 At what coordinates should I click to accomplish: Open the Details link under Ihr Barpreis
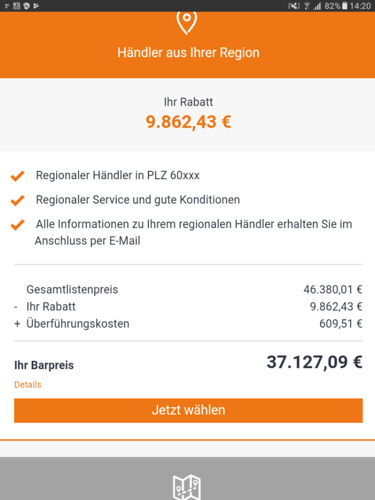pos(28,385)
